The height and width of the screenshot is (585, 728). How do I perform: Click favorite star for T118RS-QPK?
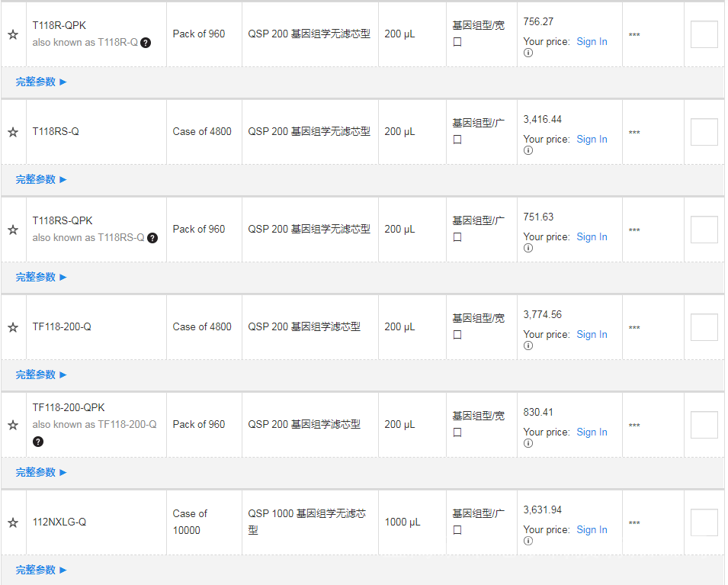(13, 230)
